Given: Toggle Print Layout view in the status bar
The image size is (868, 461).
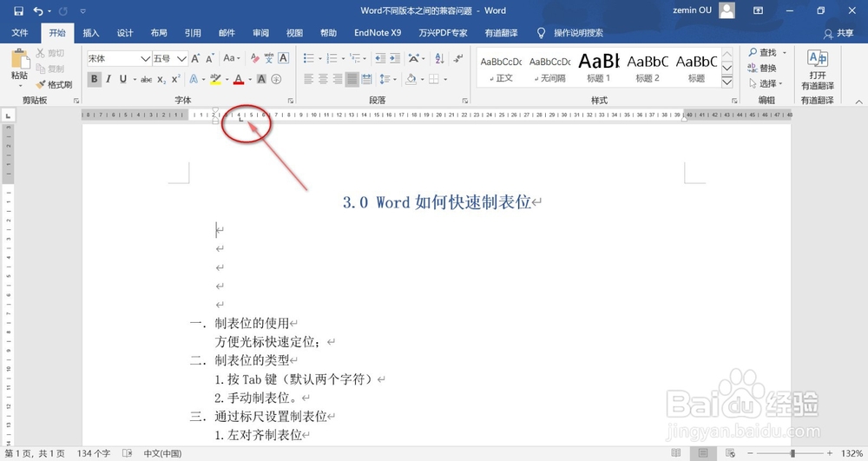Looking at the screenshot, I should (703, 453).
